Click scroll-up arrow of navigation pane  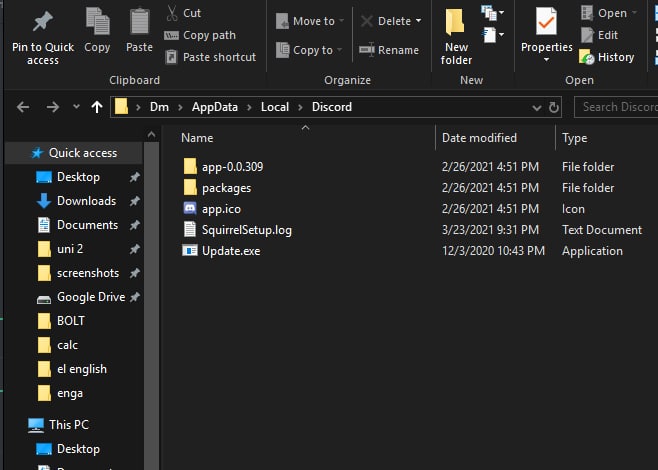pos(151,135)
